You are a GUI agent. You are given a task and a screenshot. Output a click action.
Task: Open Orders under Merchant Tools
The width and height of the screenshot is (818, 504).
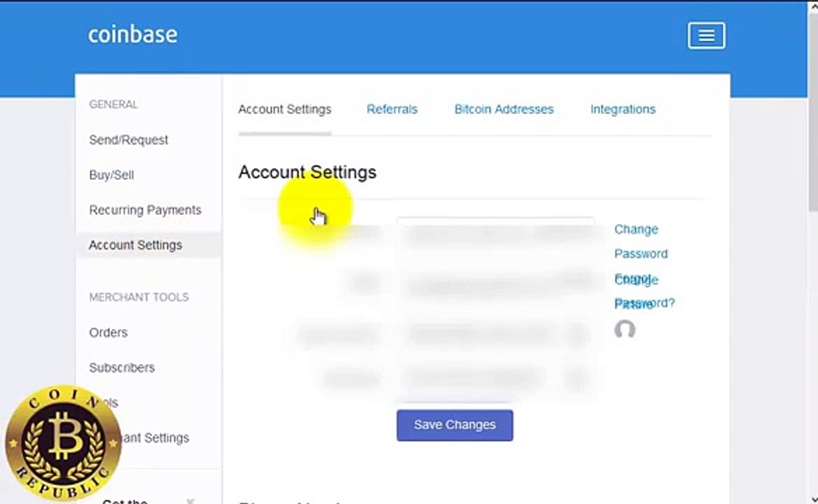pyautogui.click(x=108, y=332)
